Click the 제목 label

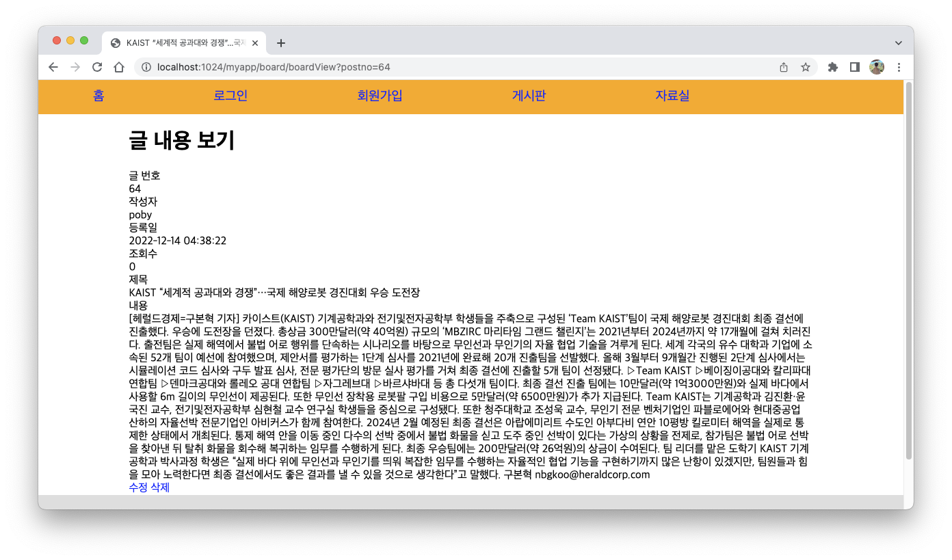tap(138, 280)
